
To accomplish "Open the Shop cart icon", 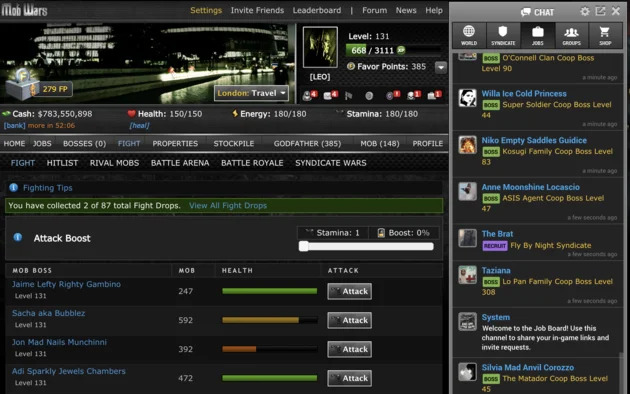I will coord(605,35).
